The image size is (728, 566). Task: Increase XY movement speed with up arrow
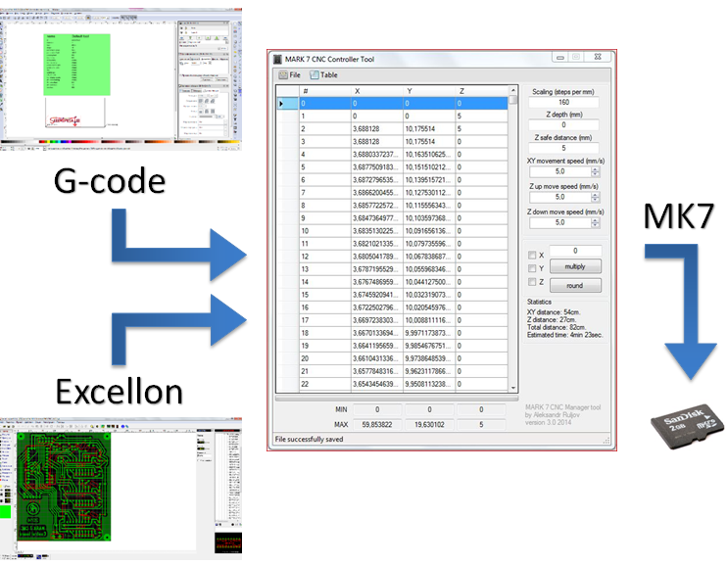[x=594, y=167]
